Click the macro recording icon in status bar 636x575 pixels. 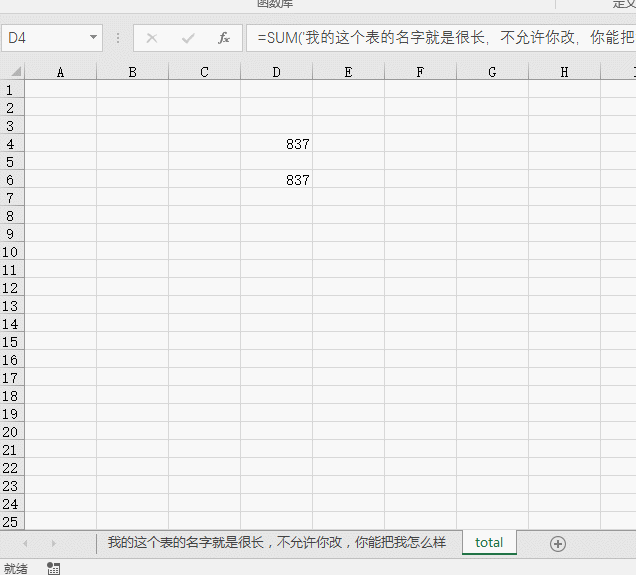pyautogui.click(x=53, y=568)
